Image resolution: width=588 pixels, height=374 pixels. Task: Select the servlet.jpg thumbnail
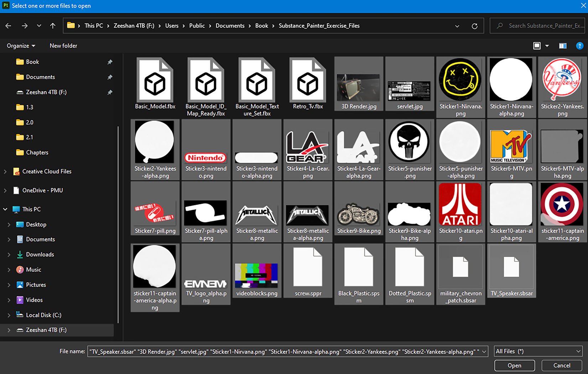(x=409, y=91)
